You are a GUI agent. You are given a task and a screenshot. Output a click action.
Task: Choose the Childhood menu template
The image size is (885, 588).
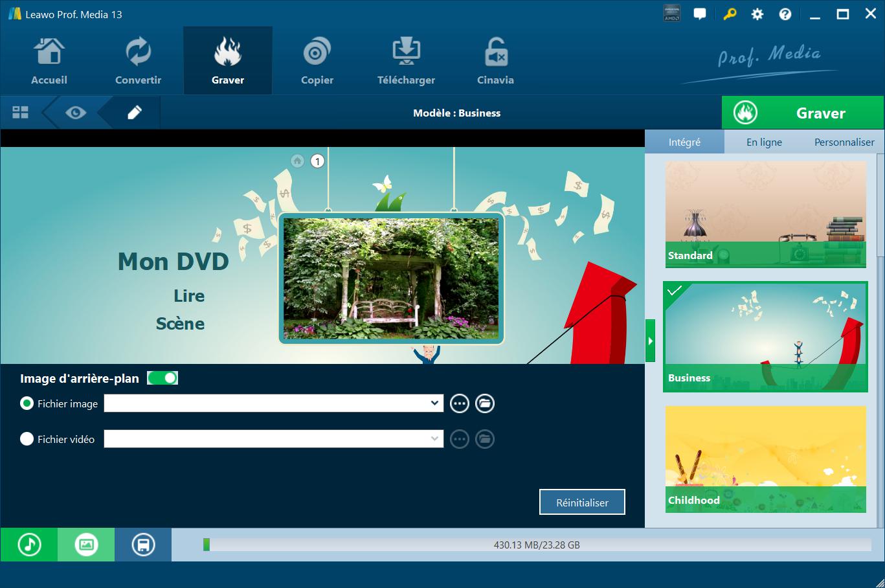765,459
